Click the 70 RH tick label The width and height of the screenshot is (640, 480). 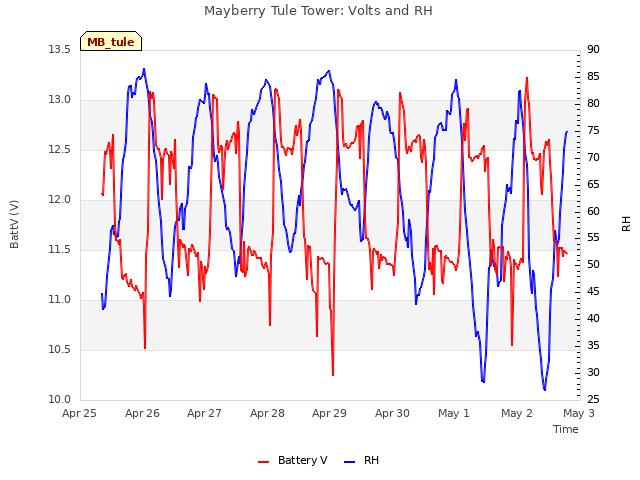point(593,157)
